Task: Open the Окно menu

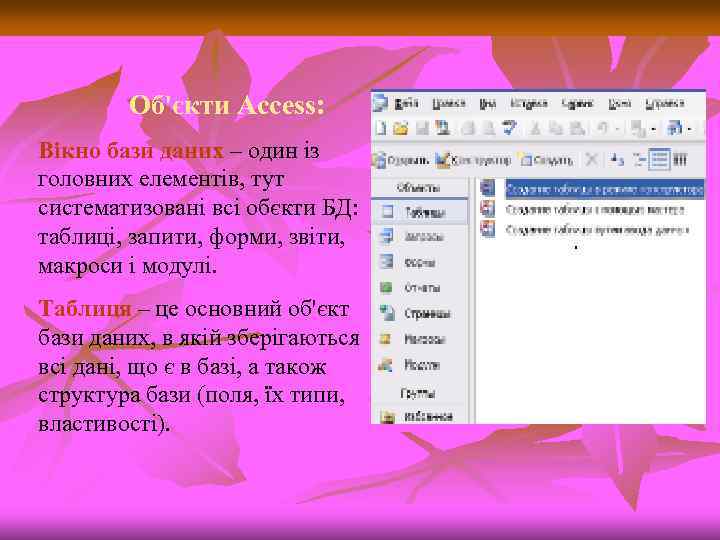Action: (619, 104)
